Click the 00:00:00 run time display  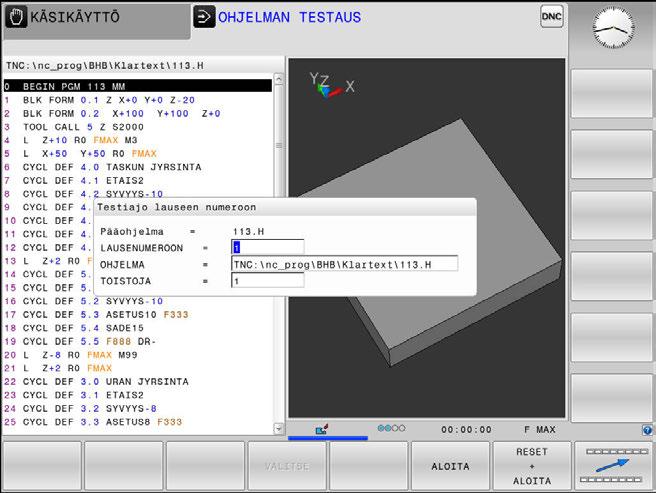coord(466,429)
